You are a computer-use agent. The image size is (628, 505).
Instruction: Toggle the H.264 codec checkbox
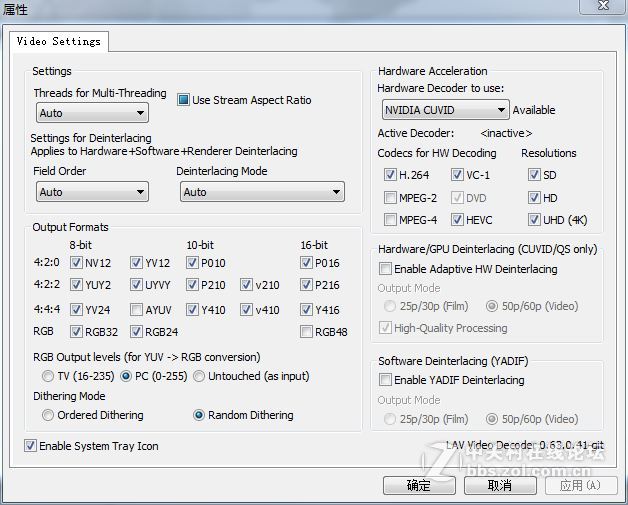click(390, 175)
